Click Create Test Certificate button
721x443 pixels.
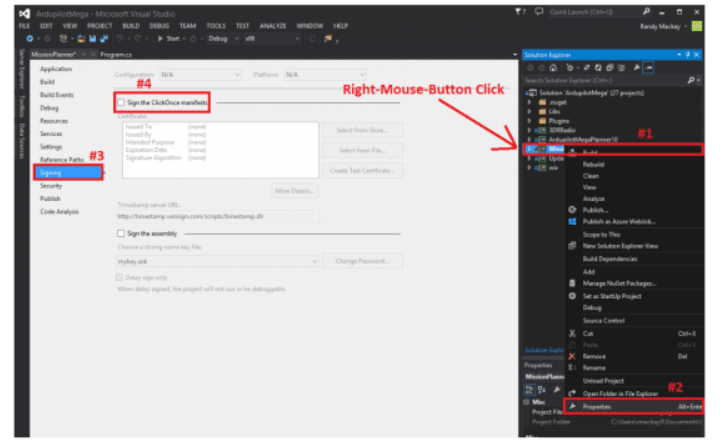coord(362,171)
